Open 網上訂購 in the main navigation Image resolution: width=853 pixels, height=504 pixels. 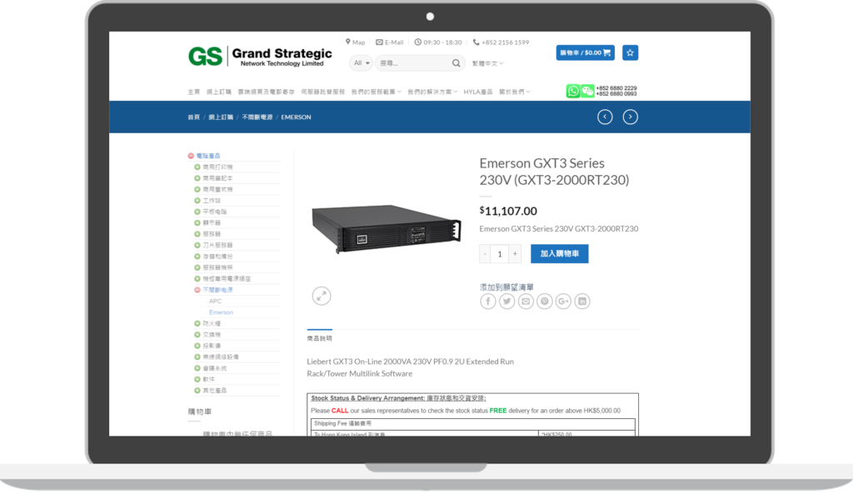point(219,92)
